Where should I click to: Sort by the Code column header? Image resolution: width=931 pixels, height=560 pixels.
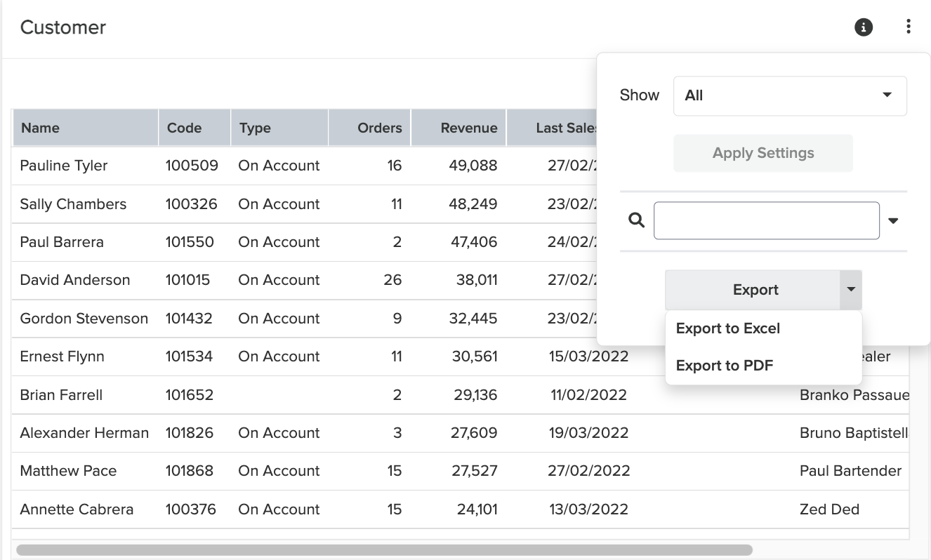[x=194, y=128]
